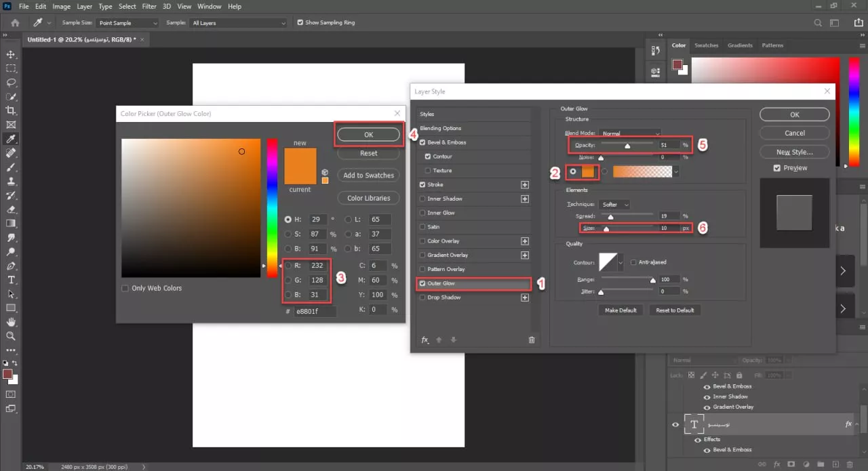Open Color Libraries

[x=368, y=198]
